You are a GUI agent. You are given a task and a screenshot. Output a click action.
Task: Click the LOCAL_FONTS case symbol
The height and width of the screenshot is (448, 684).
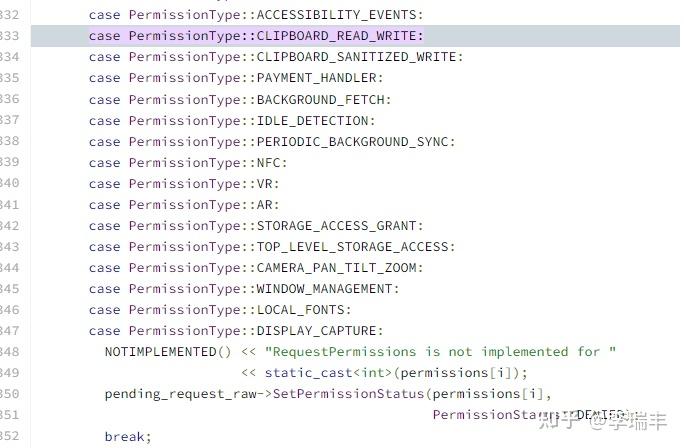tap(304, 309)
